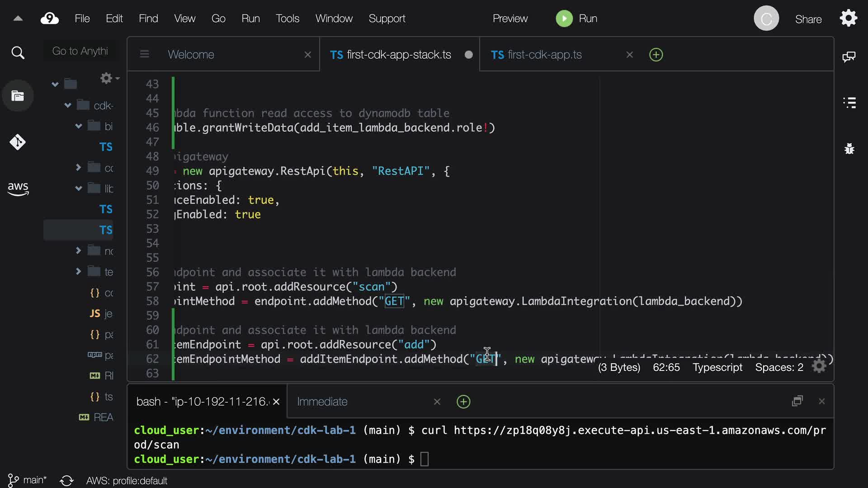This screenshot has width=868, height=488.
Task: Open the Outline panel icon
Action: (849, 103)
